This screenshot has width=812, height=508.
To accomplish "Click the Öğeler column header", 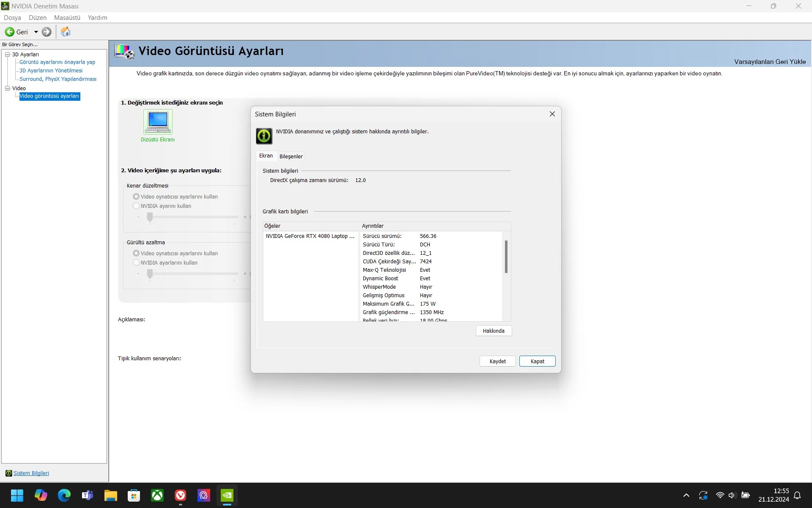I will click(311, 226).
